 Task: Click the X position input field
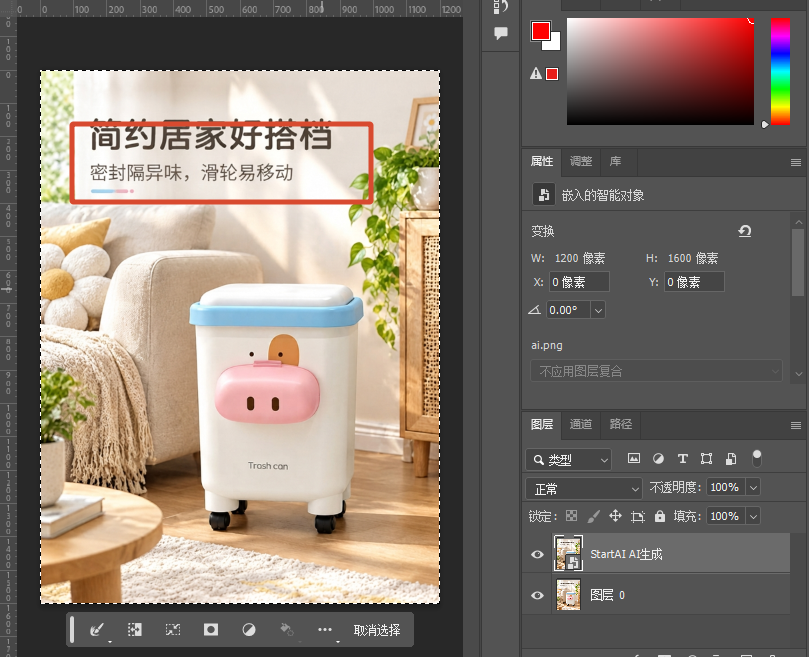tap(579, 282)
